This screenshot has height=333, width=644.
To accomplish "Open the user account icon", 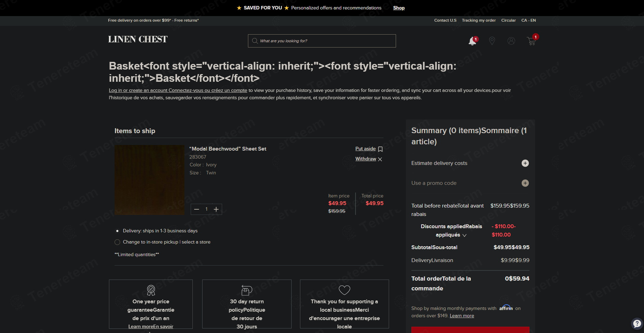I will click(x=511, y=41).
